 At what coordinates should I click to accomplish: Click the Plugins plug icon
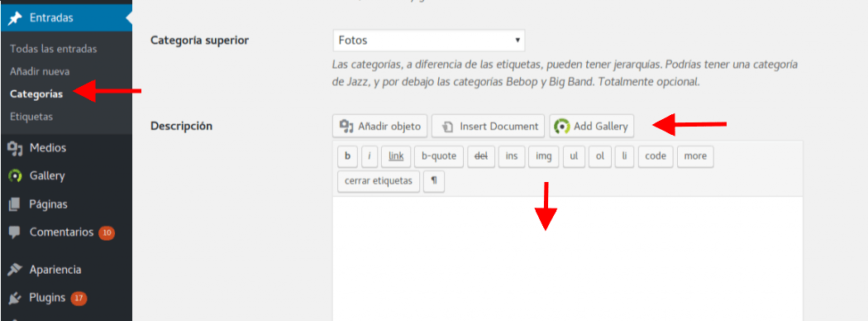coord(15,299)
